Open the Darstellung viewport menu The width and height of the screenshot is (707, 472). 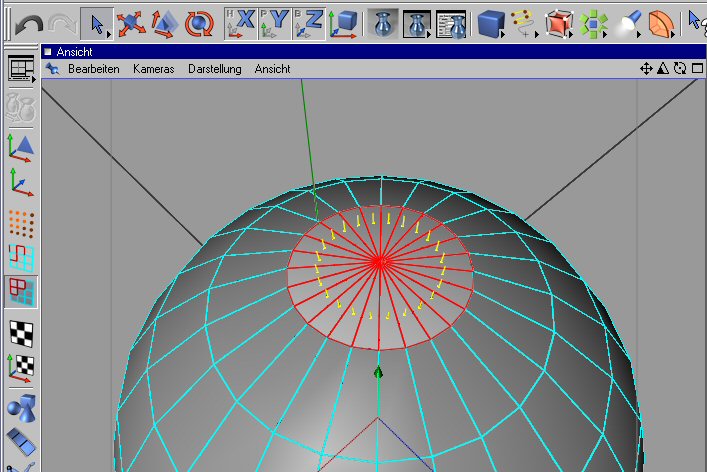215,69
